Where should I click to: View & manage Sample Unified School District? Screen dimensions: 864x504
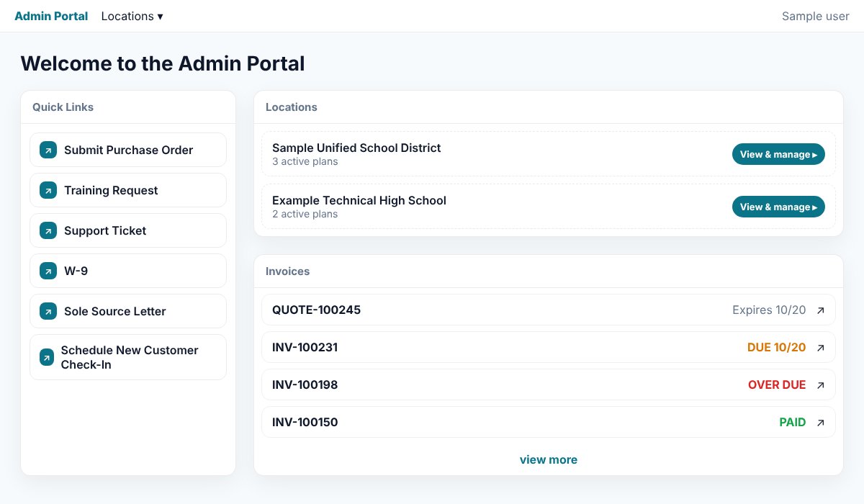pyautogui.click(x=778, y=154)
